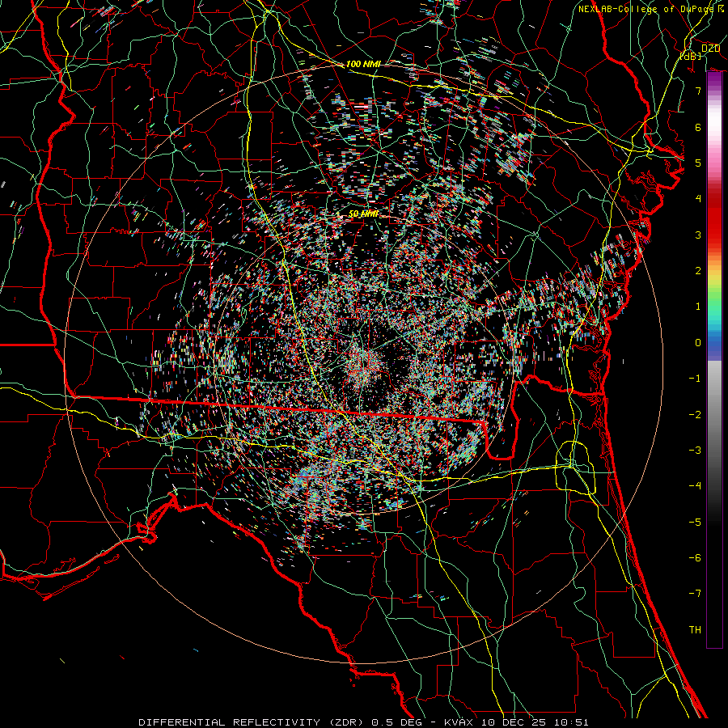Viewport: 728px width, 728px height.
Task: Click the 1 dB scale label
Action: 698,307
